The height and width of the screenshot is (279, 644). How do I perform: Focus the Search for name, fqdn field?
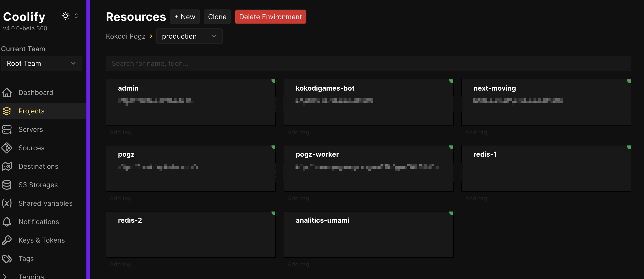368,64
